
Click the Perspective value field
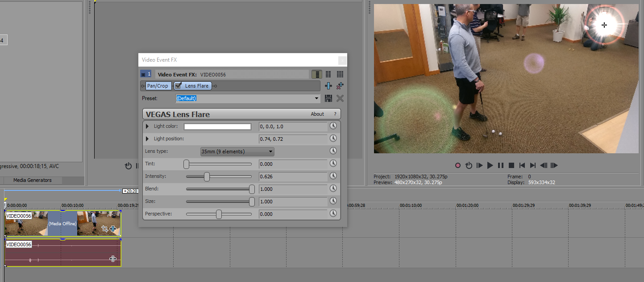click(293, 214)
